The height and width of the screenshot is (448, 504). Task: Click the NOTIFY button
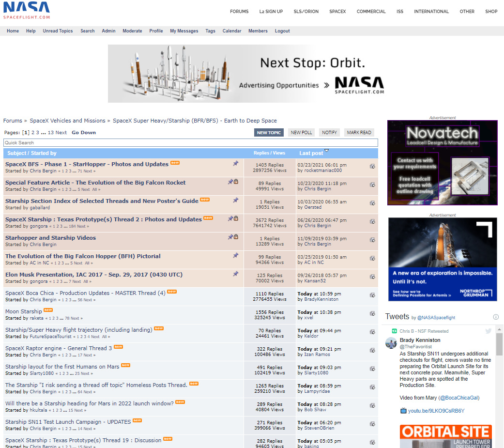point(330,133)
